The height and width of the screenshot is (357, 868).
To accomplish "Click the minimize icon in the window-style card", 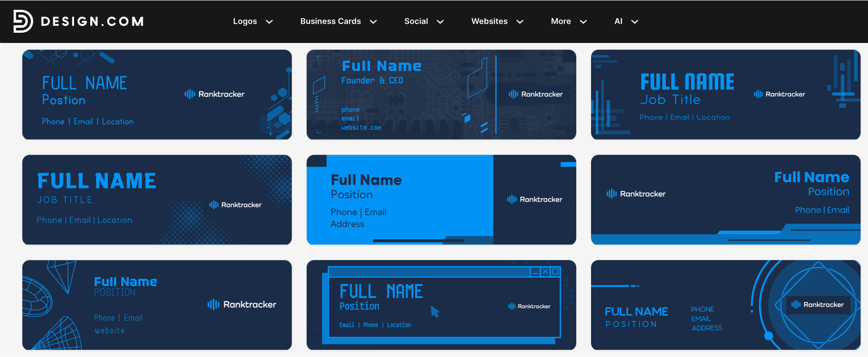I will 535,272.
